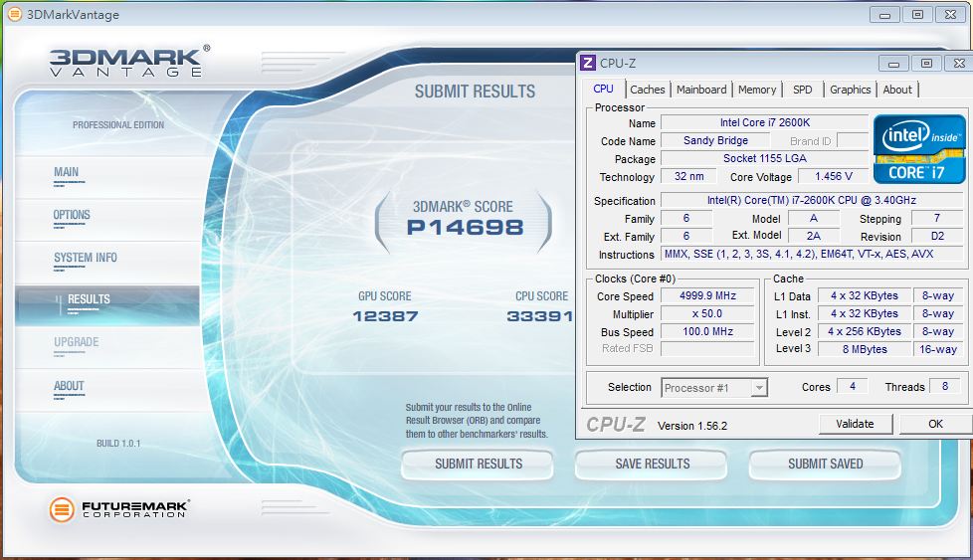The width and height of the screenshot is (973, 560).
Task: Open the Upgrade section in sidebar
Action: pos(77,342)
